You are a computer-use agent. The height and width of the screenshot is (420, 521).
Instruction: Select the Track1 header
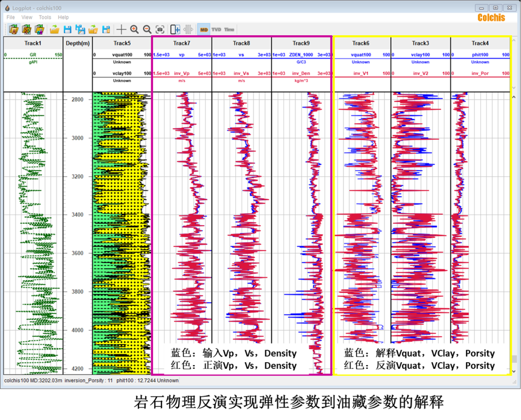tap(33, 43)
